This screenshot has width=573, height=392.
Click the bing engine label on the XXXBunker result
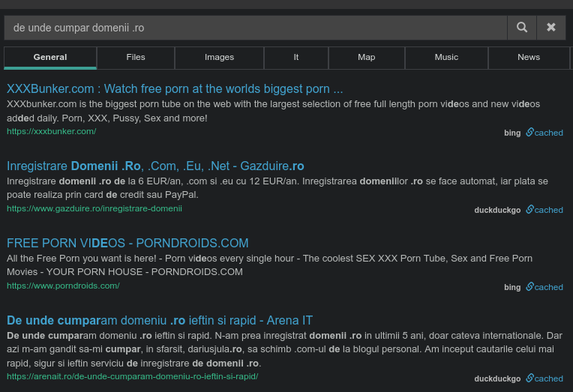pyautogui.click(x=512, y=133)
